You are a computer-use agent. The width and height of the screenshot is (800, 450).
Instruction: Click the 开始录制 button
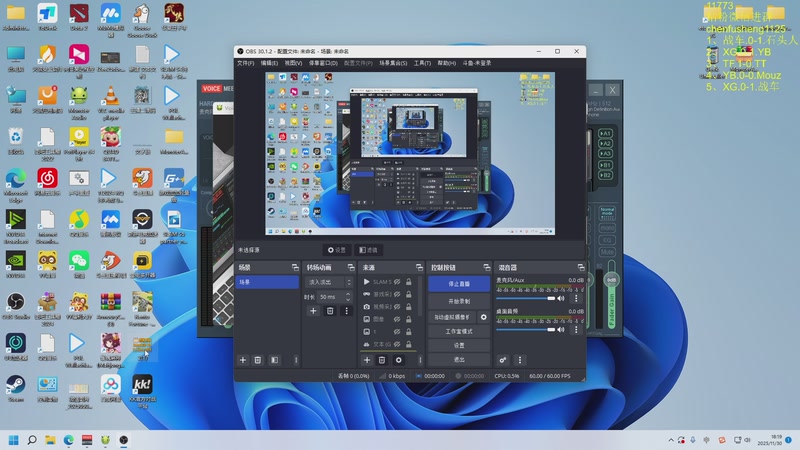(x=459, y=302)
